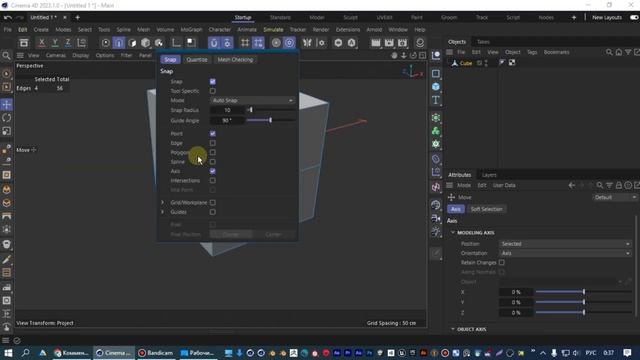Adjust the Snap Radius slider

point(271,110)
